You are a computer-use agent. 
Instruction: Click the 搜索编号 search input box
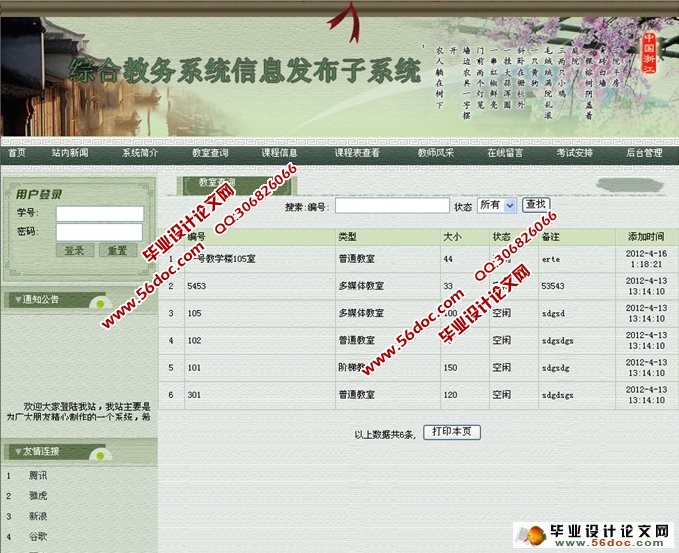tap(391, 206)
